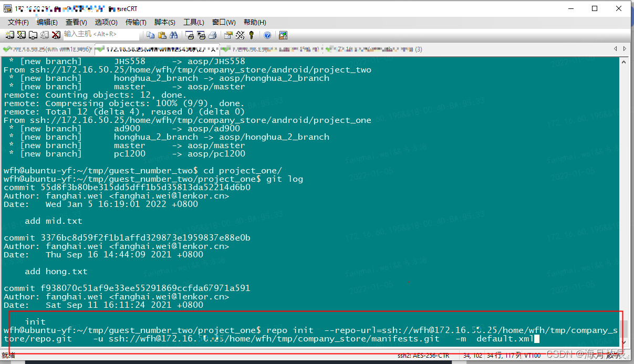634x364 pixels.
Task: Open Session Options toolbar icon
Action: [228, 35]
